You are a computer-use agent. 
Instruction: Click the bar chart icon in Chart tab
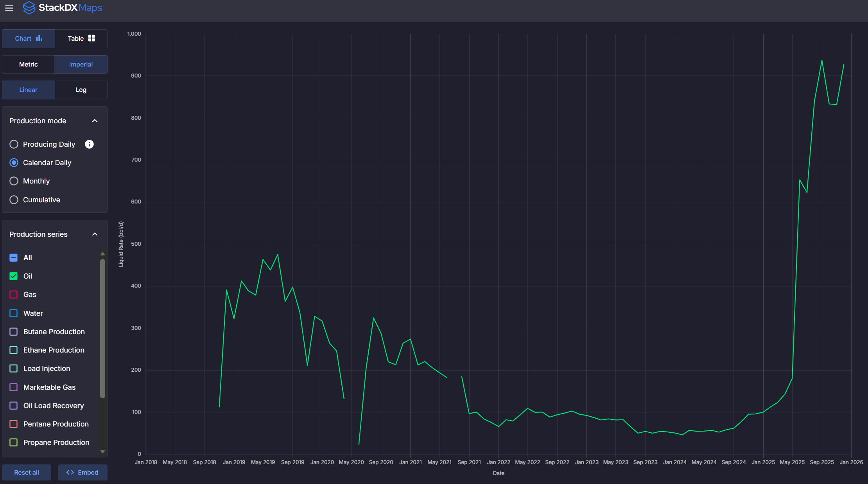coord(39,38)
